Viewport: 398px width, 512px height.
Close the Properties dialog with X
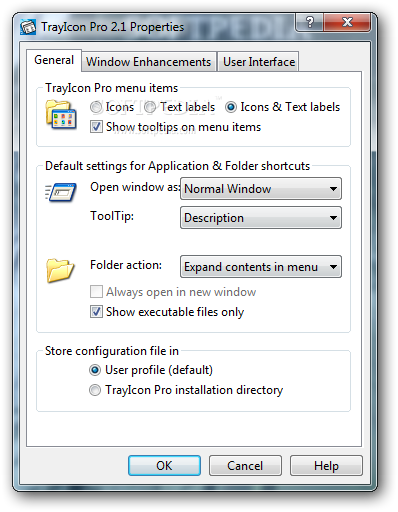[347, 22]
